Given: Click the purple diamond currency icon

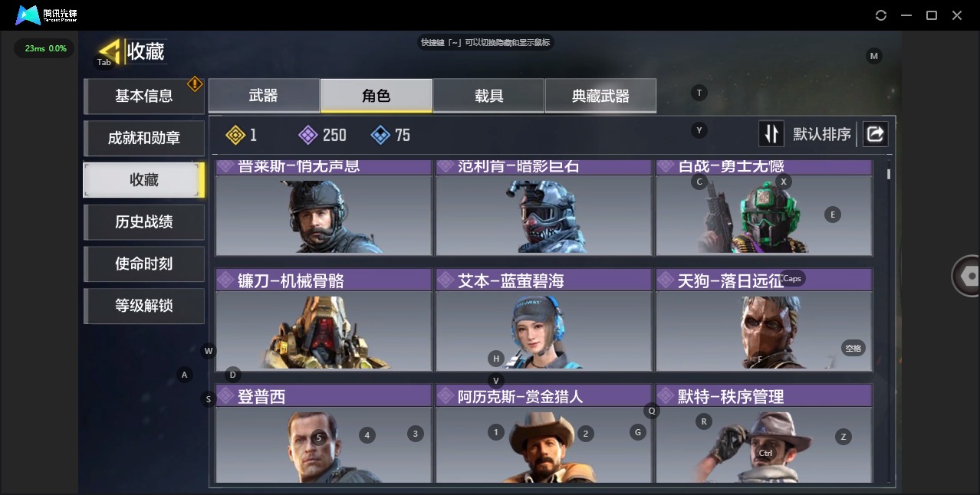Looking at the screenshot, I should click(x=307, y=136).
